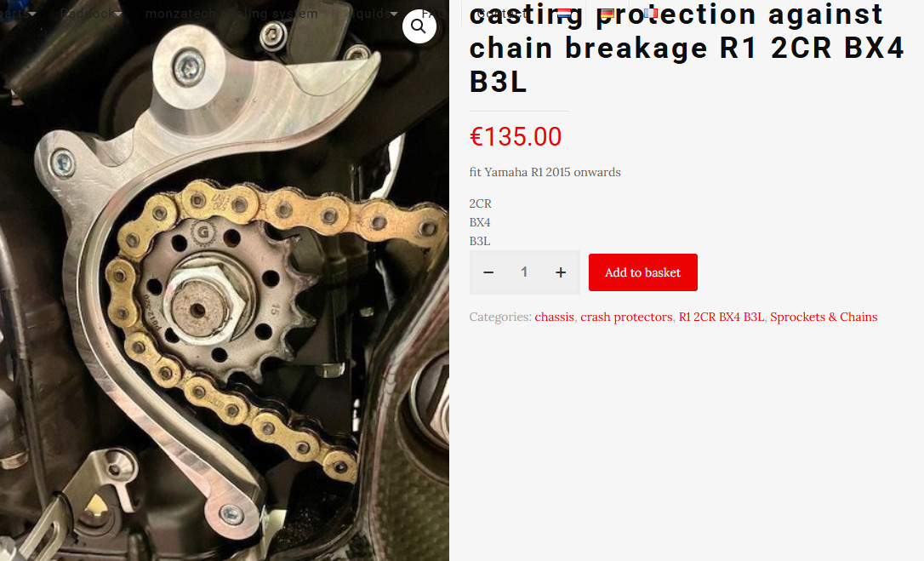This screenshot has width=924, height=561.
Task: Click the €135.00 price text
Action: 516,137
